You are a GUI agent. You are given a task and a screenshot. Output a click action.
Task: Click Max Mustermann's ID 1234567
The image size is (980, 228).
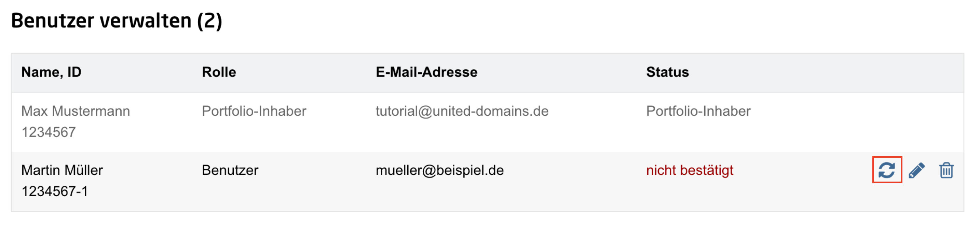pyautogui.click(x=48, y=132)
